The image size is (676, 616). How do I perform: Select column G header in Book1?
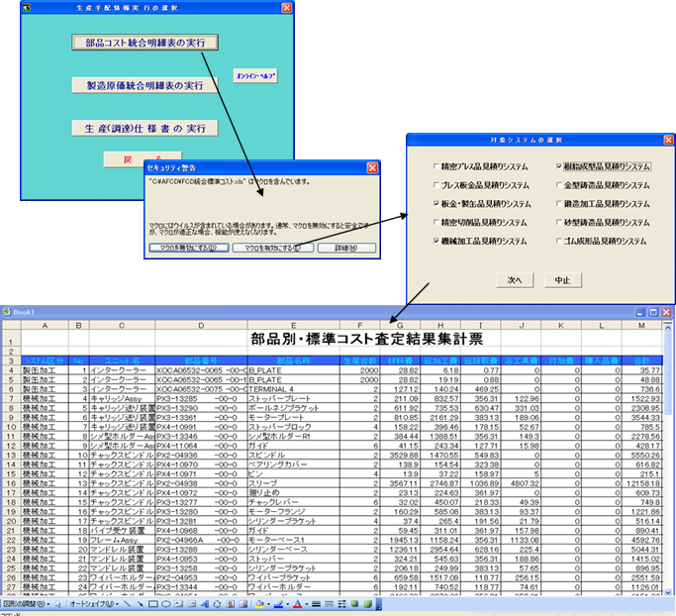(400, 325)
